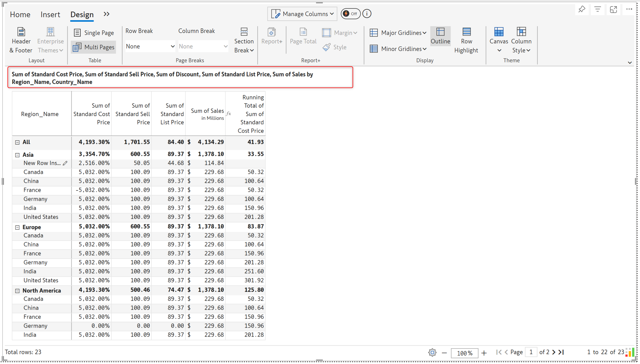The width and height of the screenshot is (640, 364).
Task: Open the pagination settings gear
Action: pyautogui.click(x=432, y=352)
